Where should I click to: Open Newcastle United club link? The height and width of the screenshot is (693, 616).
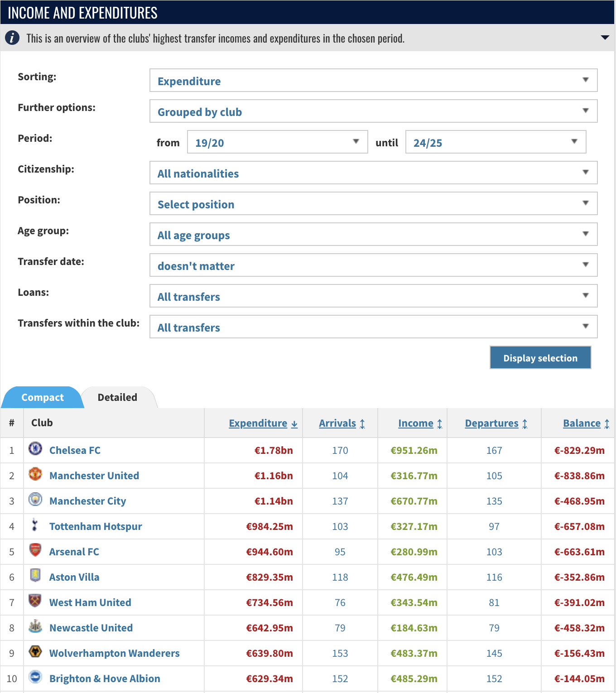91,628
